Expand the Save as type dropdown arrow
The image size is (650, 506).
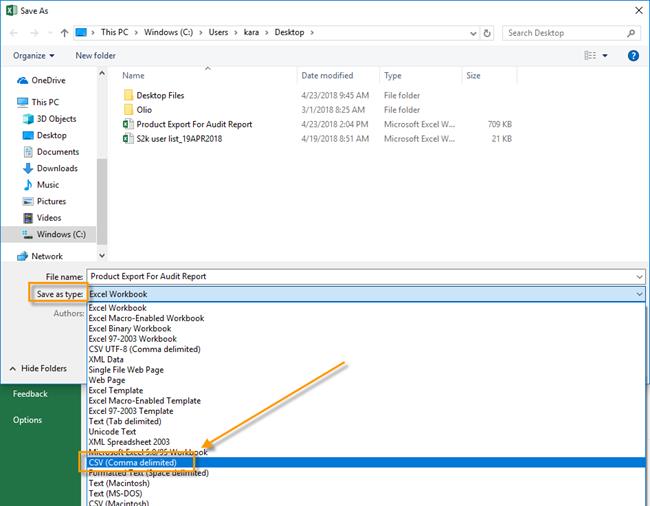(x=638, y=294)
